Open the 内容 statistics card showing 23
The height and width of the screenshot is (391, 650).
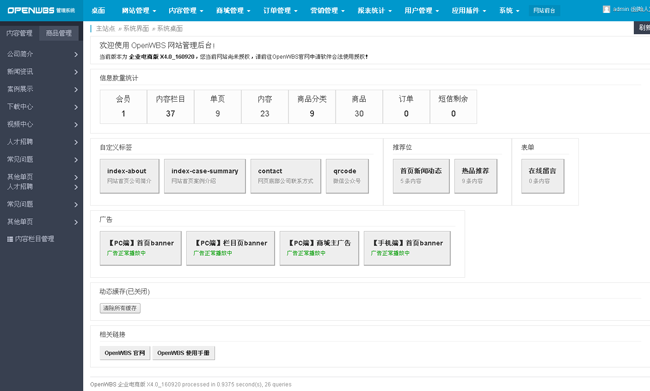(265, 107)
